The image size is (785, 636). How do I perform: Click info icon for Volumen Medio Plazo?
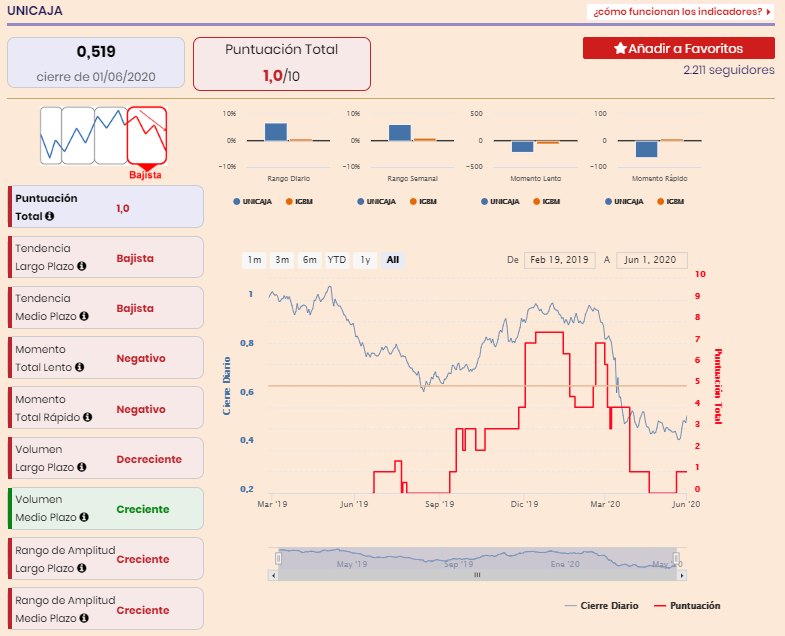click(84, 517)
